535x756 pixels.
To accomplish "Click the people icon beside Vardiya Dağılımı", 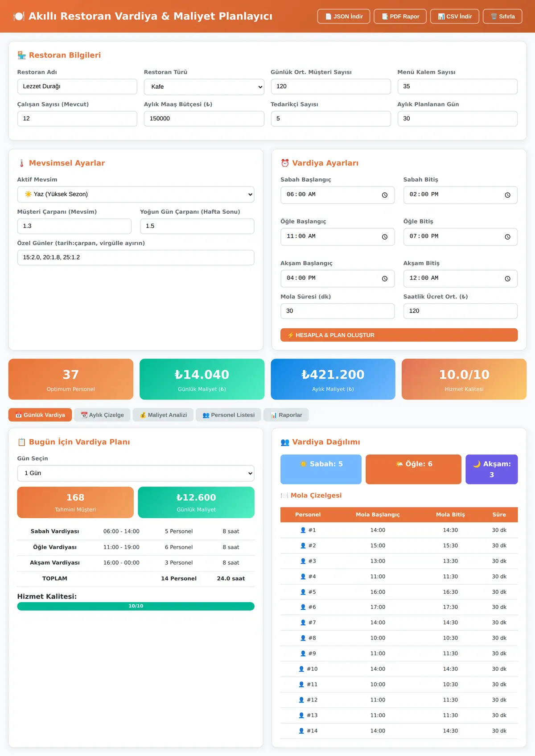I will coord(285,442).
